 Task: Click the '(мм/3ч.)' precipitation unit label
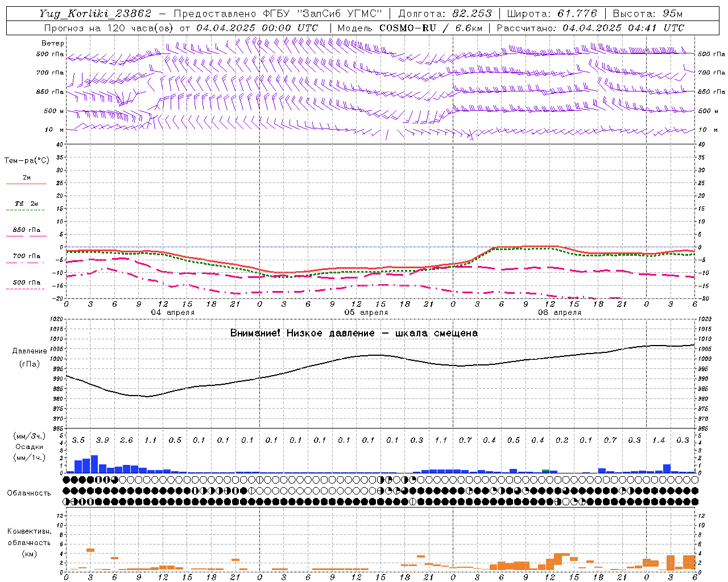(29, 436)
